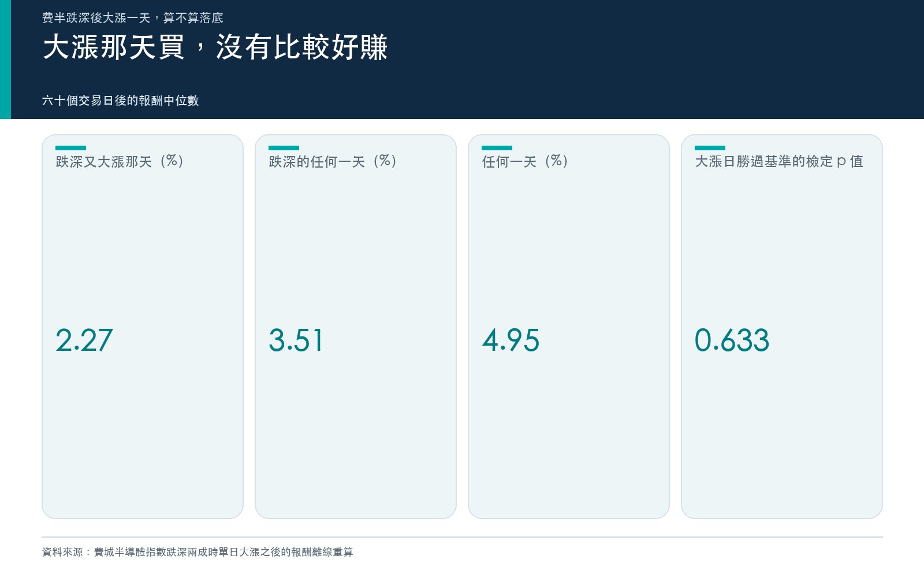Select the value 2.27
The height and width of the screenshot is (578, 924).
pyautogui.click(x=84, y=340)
